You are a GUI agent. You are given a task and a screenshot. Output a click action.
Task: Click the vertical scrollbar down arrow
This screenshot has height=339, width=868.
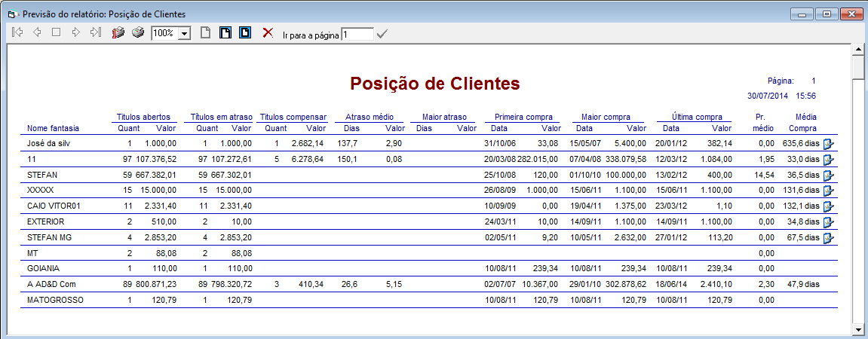(857, 329)
